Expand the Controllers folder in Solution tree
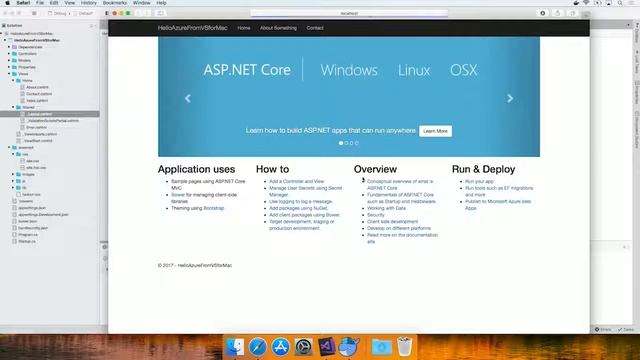Image resolution: width=640 pixels, height=360 pixels. coord(9,53)
